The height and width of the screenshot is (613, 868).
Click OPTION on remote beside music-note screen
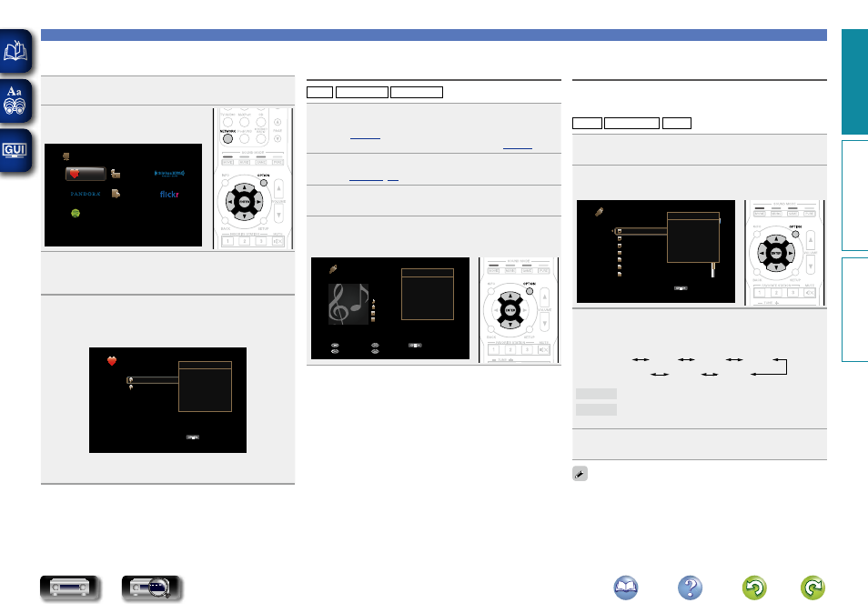click(530, 291)
